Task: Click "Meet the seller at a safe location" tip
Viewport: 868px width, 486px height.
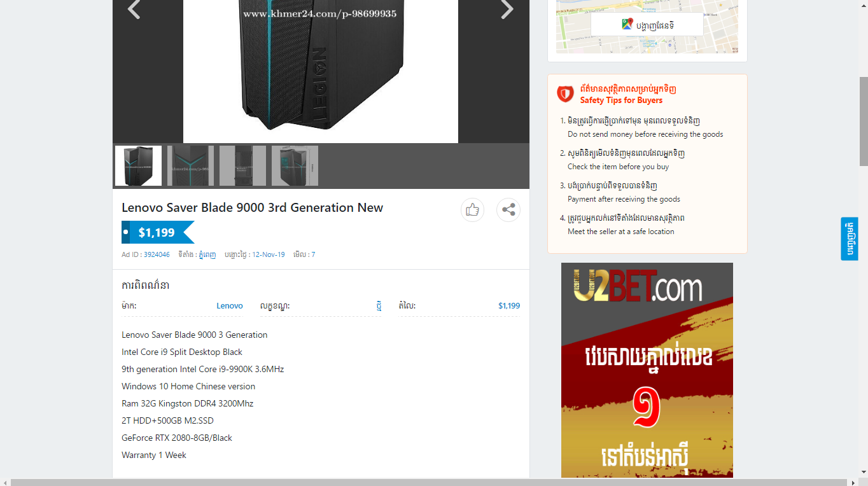Action: tap(620, 232)
